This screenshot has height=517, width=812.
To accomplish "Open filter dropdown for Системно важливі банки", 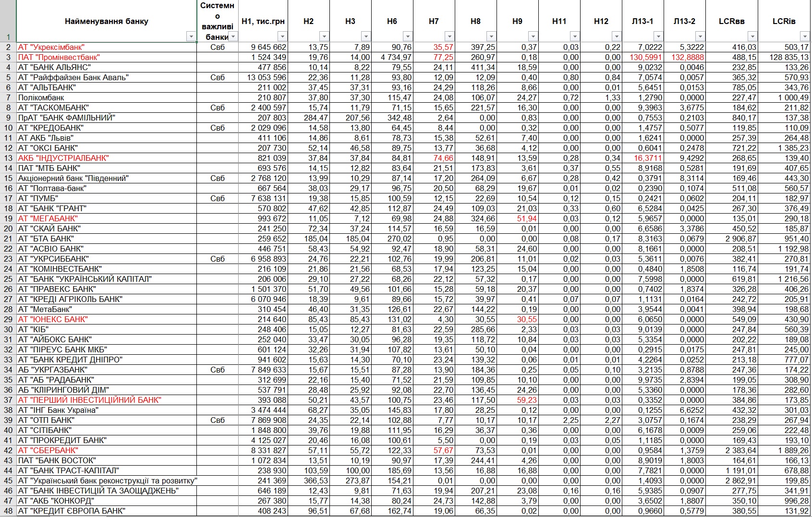I will 233,37.
